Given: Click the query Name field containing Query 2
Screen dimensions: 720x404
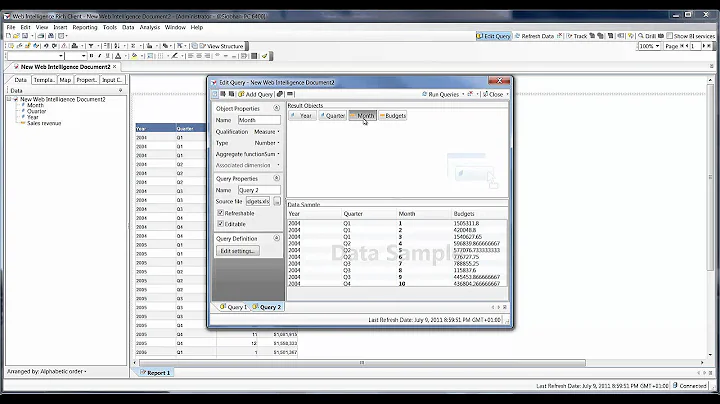Looking at the screenshot, I should [259, 190].
